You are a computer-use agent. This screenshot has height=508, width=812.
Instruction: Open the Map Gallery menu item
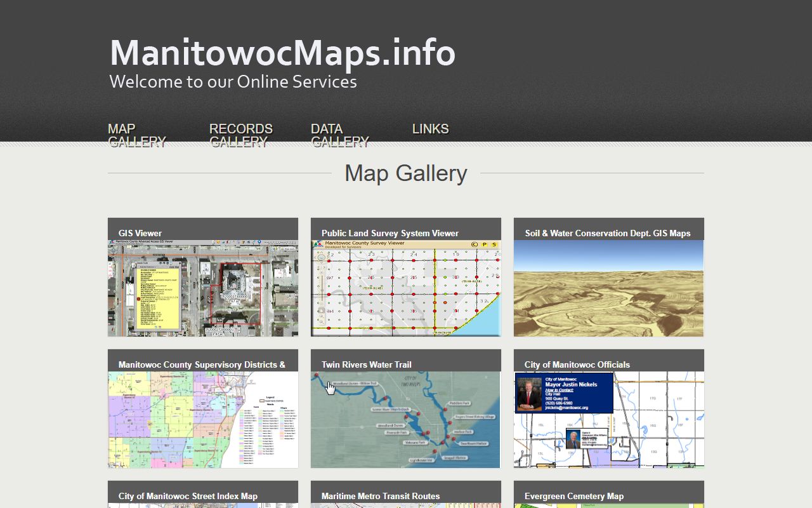137,135
